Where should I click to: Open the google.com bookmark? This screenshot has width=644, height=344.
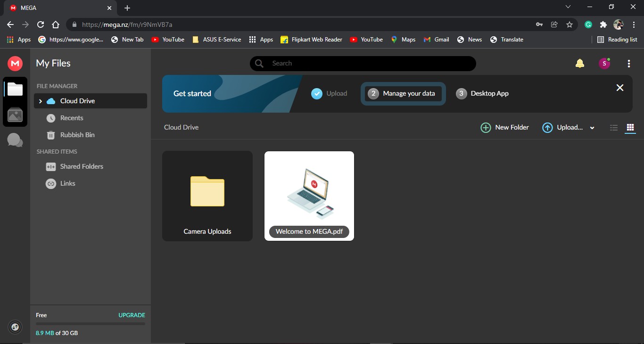(x=71, y=40)
